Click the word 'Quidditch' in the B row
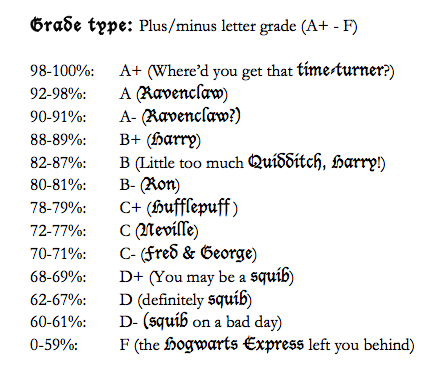426x370 pixels. pyautogui.click(x=284, y=162)
